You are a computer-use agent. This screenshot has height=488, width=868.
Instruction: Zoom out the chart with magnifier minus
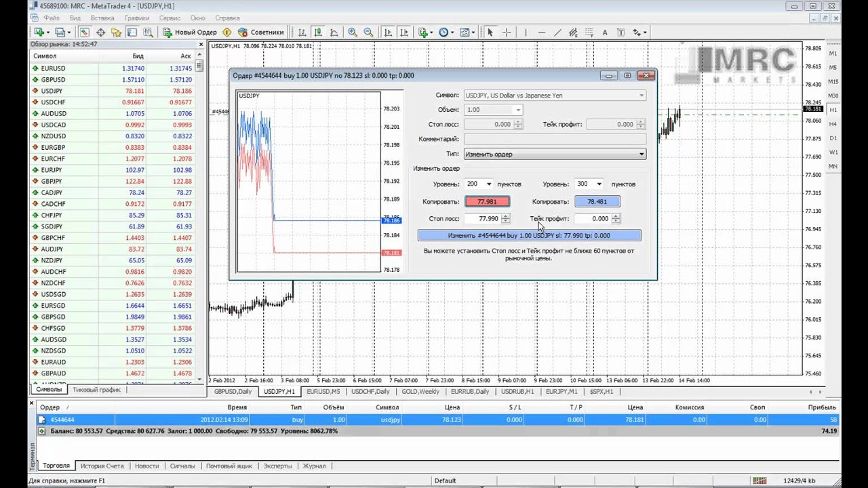point(368,32)
